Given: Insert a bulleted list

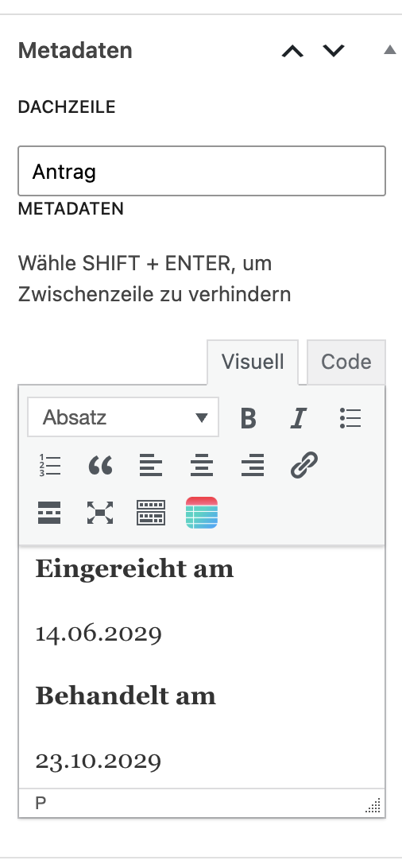Looking at the screenshot, I should click(x=350, y=418).
